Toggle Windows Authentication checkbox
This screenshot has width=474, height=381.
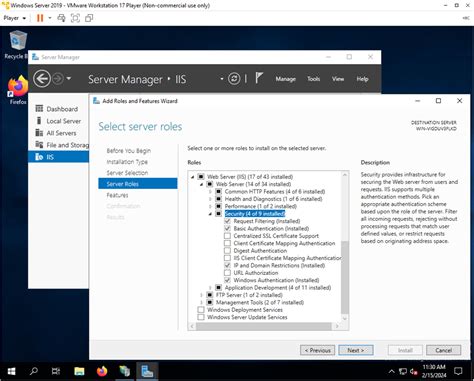[x=227, y=280]
